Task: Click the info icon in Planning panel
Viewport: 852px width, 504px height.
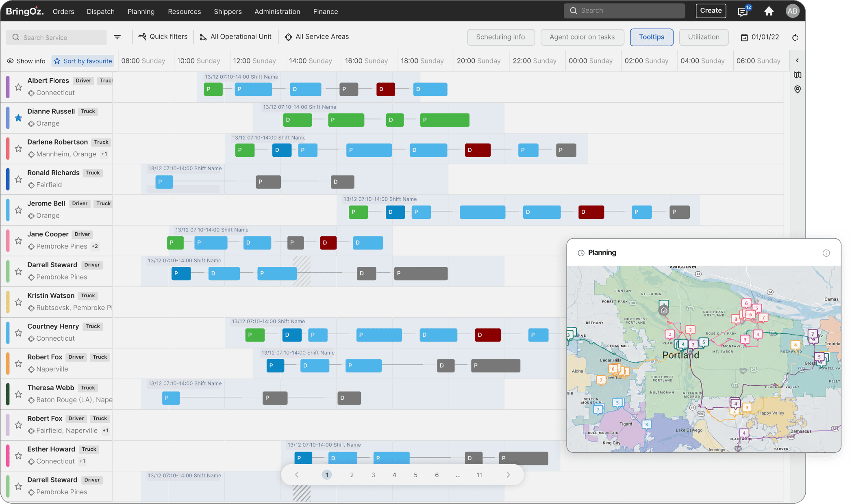Action: (826, 253)
